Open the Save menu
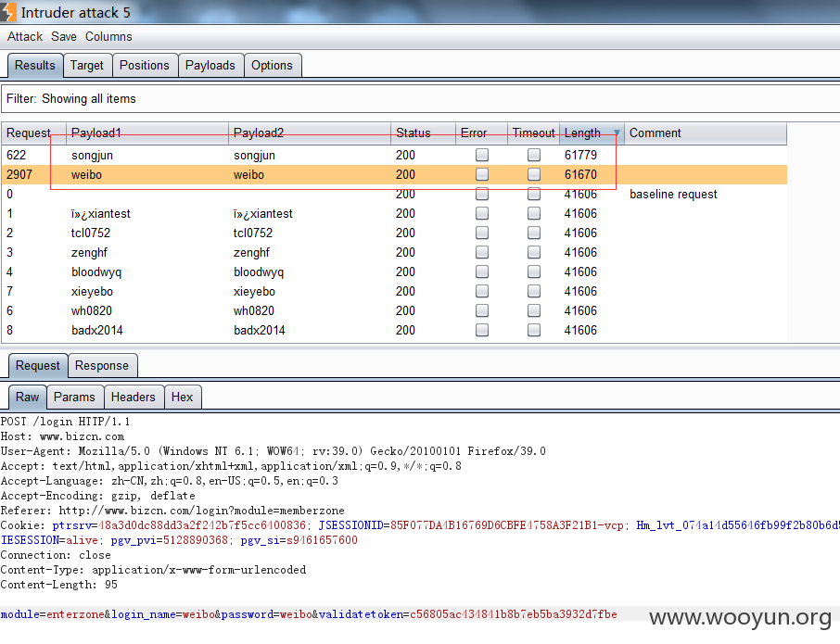The height and width of the screenshot is (644, 840). [64, 36]
